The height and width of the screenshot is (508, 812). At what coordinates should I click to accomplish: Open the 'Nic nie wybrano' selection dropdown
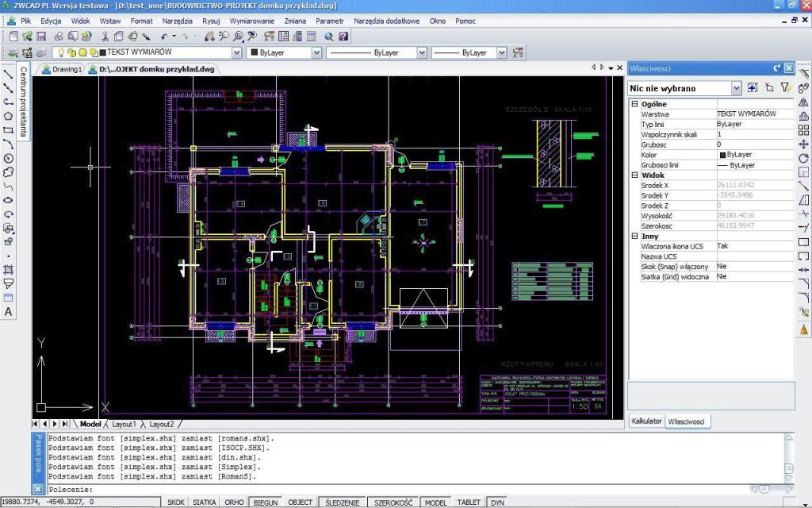[x=737, y=89]
